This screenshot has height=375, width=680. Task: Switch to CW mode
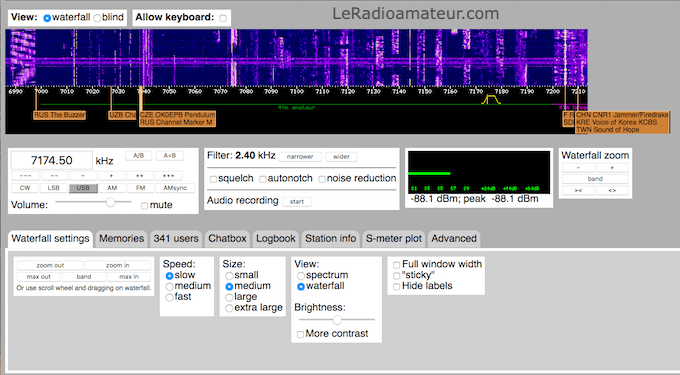pyautogui.click(x=25, y=188)
